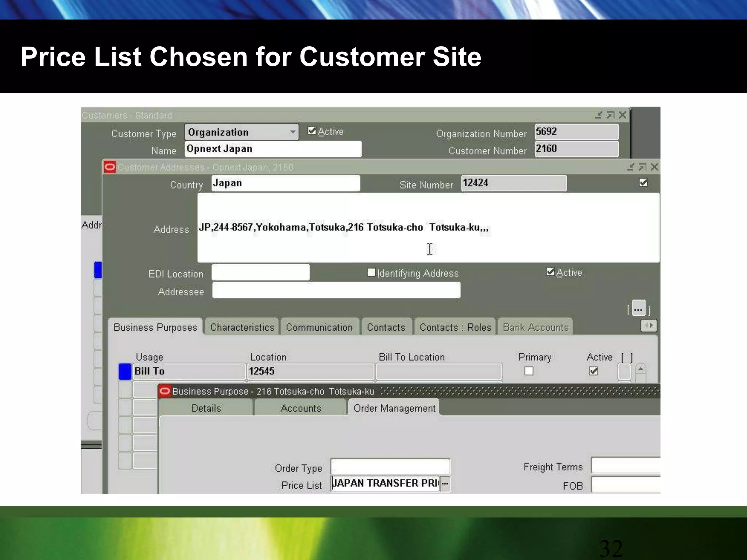Click the Site Number field 12424
The width and height of the screenshot is (747, 560).
(514, 183)
